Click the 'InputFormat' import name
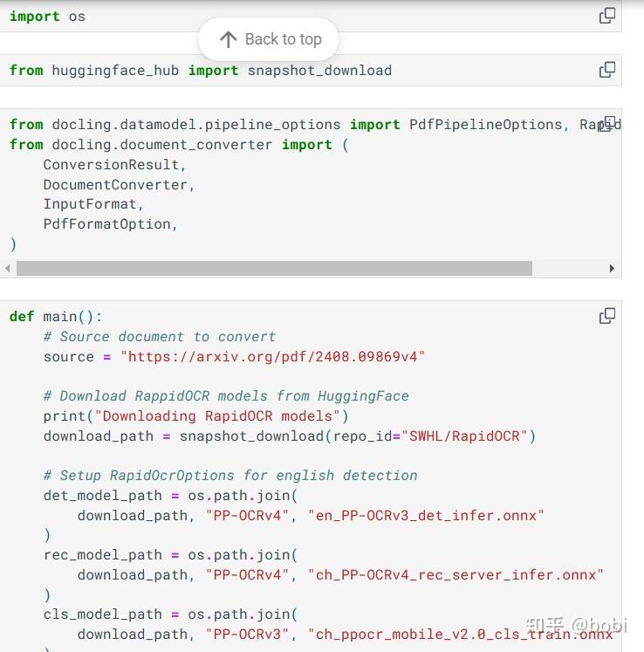Screen dimensions: 644x652 pos(90,204)
